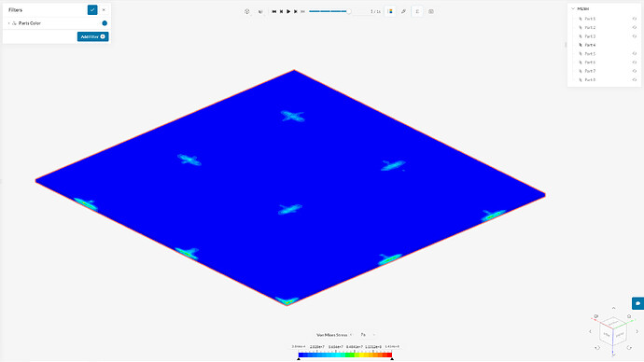
Task: Step to next frame
Action: click(295, 11)
